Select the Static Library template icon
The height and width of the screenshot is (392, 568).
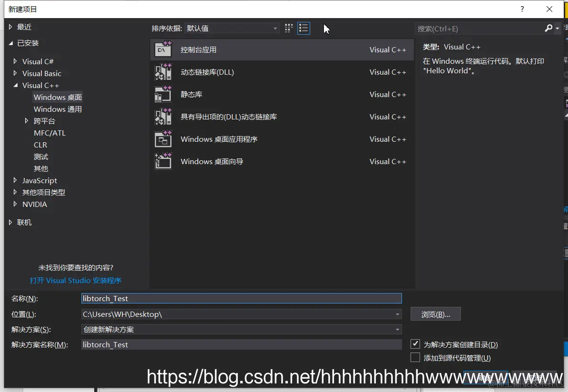(x=163, y=95)
